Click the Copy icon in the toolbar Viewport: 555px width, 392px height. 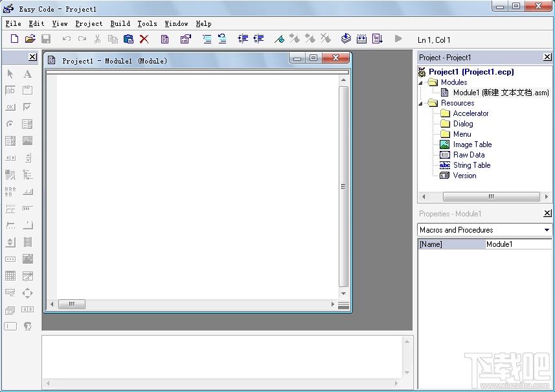113,39
